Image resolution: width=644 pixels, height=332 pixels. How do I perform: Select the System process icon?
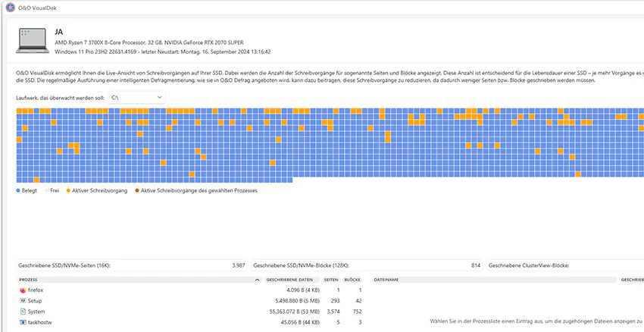23,312
